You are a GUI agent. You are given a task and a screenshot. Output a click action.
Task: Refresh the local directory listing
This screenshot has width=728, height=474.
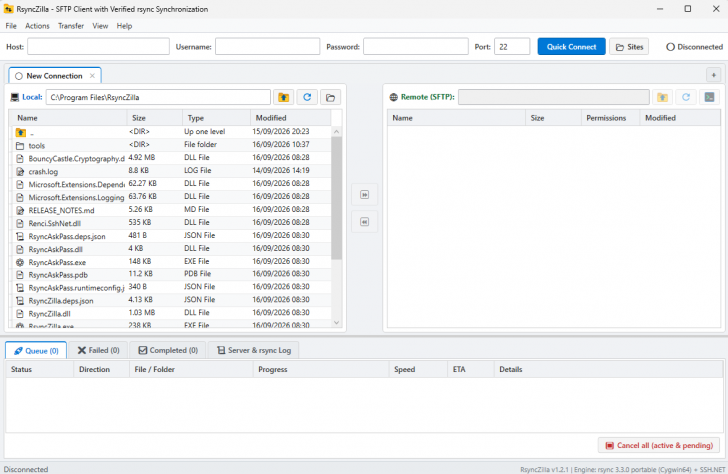tap(307, 97)
